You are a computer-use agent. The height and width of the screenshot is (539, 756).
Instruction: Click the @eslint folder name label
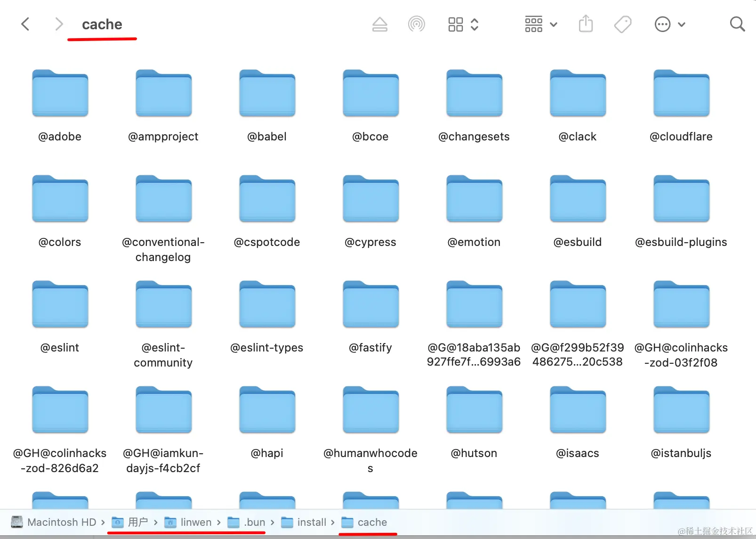(x=60, y=348)
